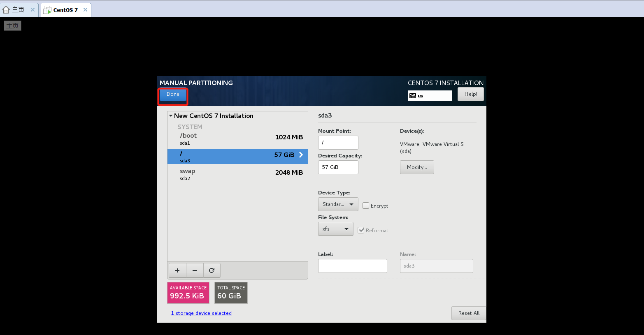Click the 1024 MiB size value

coord(289,137)
